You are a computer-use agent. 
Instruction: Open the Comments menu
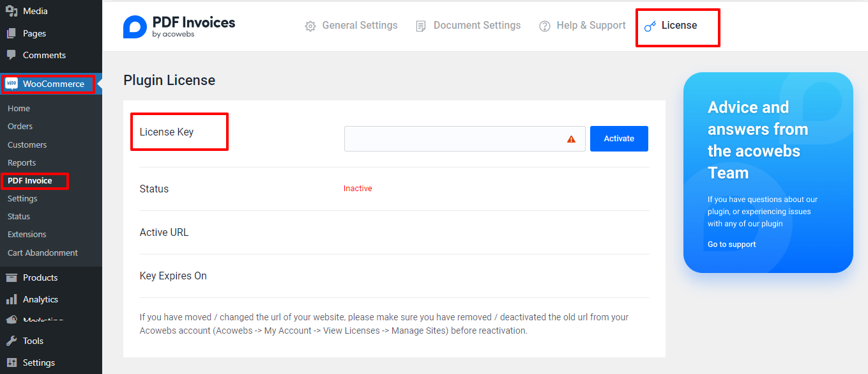click(x=51, y=55)
